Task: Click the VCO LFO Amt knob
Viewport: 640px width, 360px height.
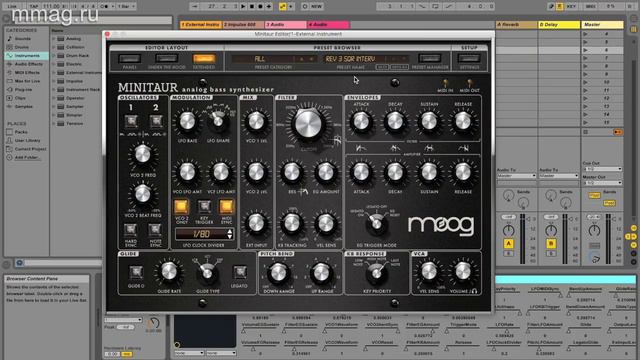Action: 187,173
